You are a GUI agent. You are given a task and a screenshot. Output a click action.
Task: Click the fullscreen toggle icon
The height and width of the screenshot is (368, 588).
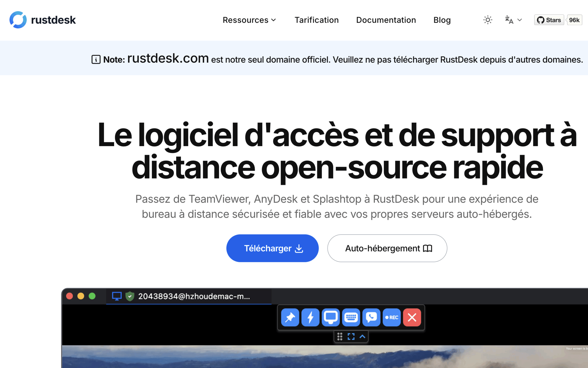351,337
